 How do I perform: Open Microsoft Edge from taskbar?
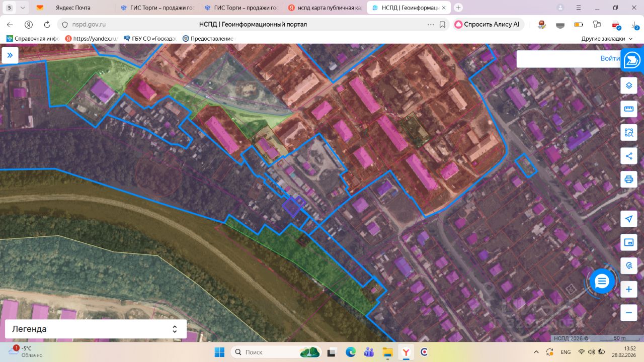coord(351,352)
